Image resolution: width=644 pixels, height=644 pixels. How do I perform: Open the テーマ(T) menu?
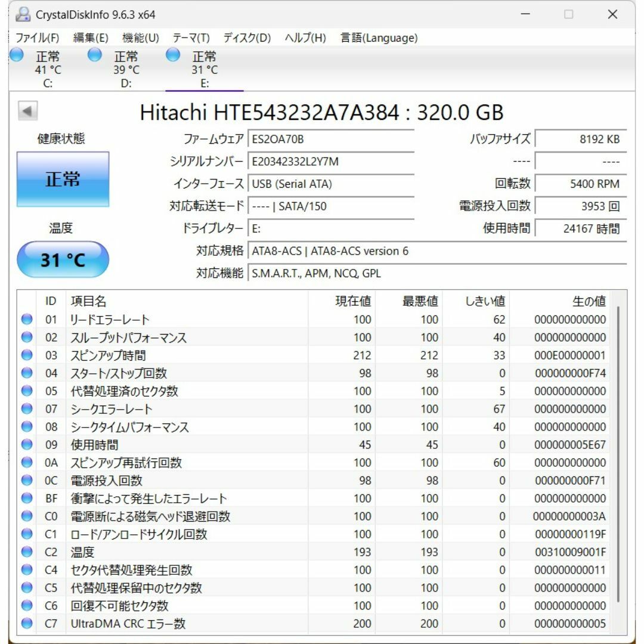[191, 38]
